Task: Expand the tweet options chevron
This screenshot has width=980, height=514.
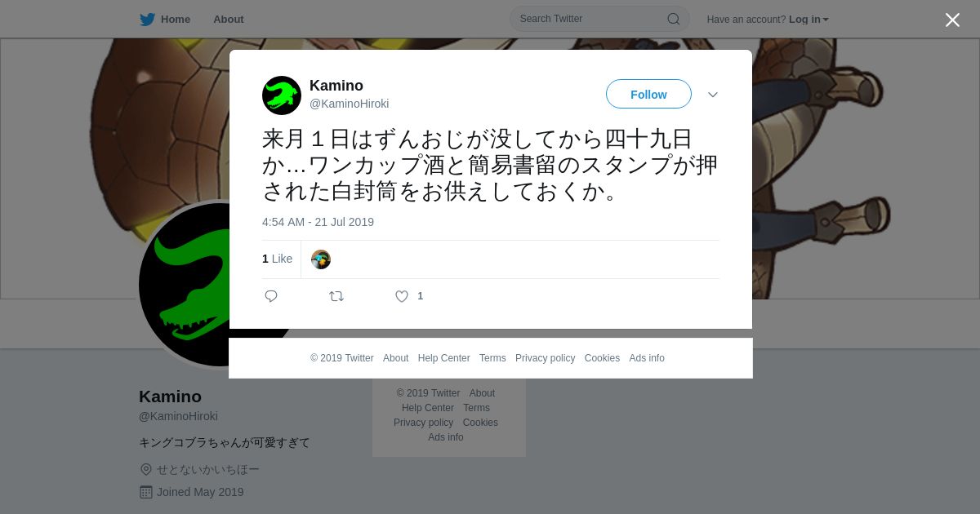Action: 713,95
